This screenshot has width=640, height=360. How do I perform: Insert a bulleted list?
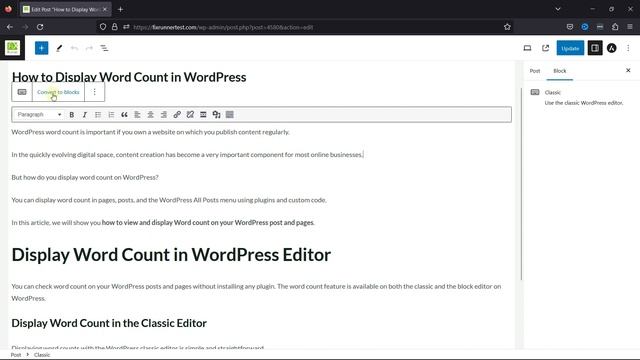[x=98, y=115]
